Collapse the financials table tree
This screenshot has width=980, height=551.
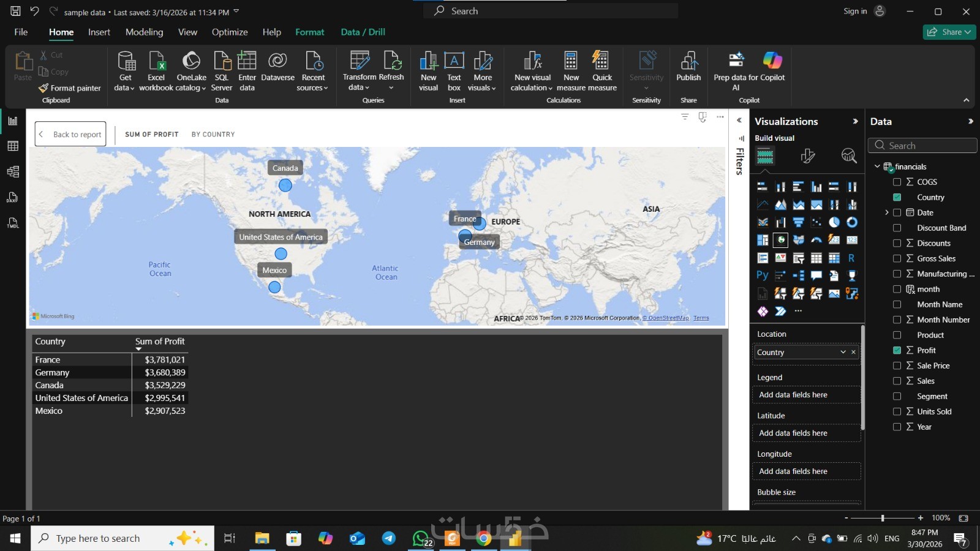(877, 167)
